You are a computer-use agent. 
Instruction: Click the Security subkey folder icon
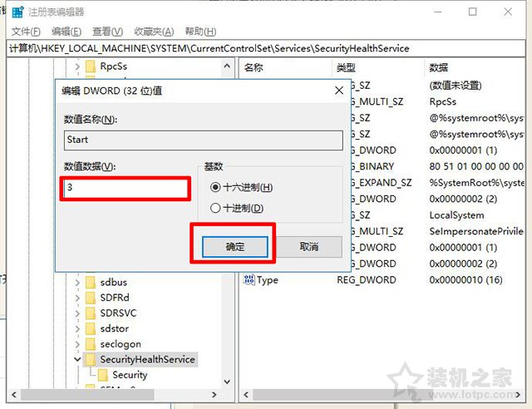tap(103, 375)
